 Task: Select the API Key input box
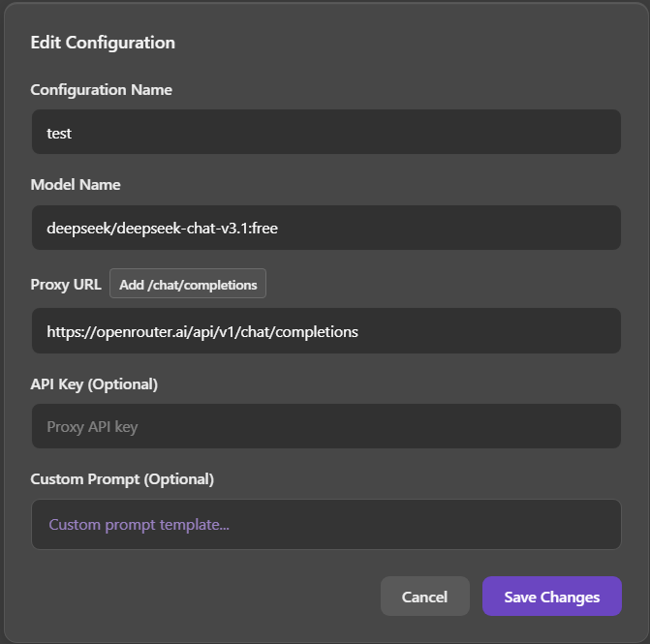325,426
